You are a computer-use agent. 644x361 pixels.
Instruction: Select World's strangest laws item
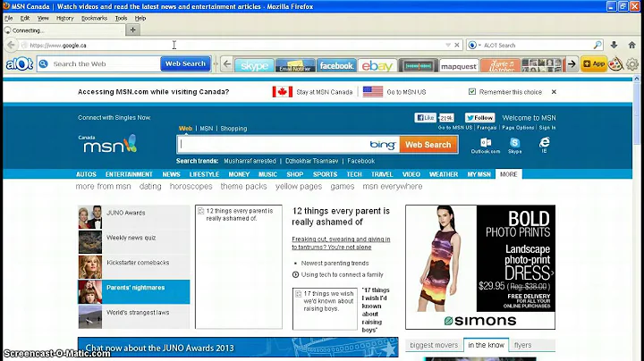point(134,316)
